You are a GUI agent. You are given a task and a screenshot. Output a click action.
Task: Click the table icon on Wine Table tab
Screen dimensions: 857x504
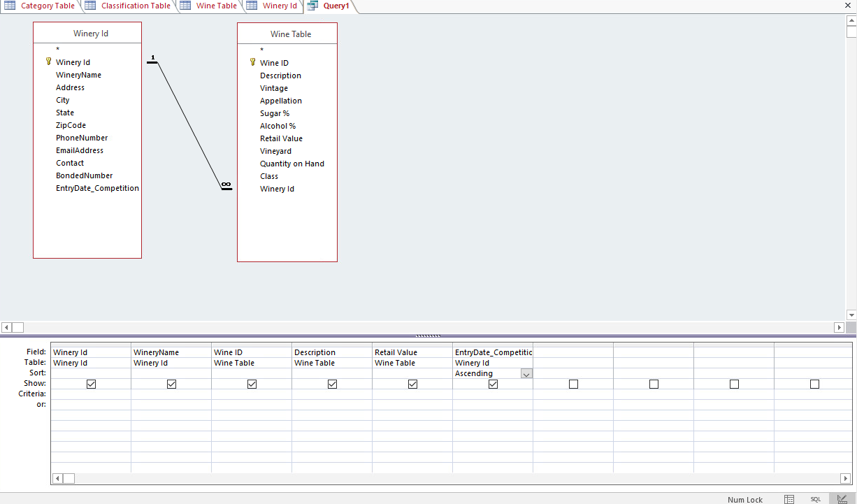click(185, 6)
